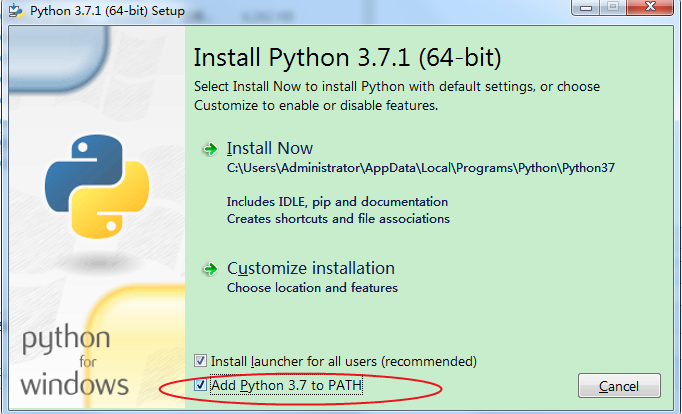Click the Install Now option
Image resolution: width=682 pixels, height=414 pixels.
(x=270, y=148)
